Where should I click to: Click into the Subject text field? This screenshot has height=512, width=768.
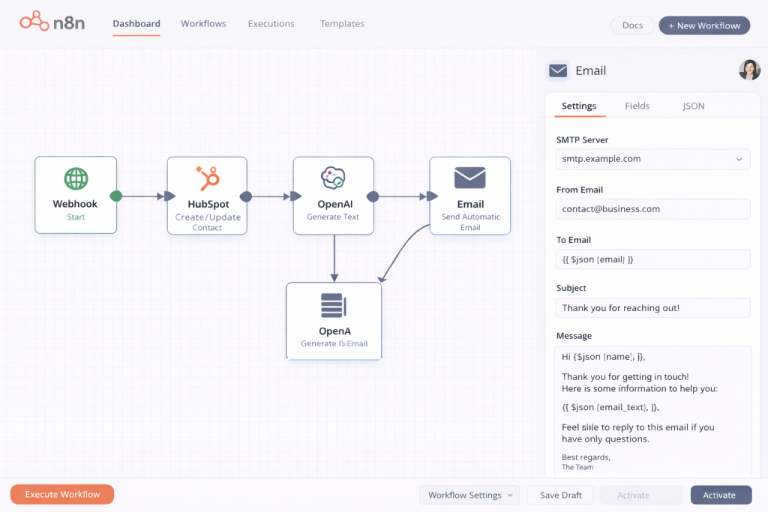click(653, 308)
